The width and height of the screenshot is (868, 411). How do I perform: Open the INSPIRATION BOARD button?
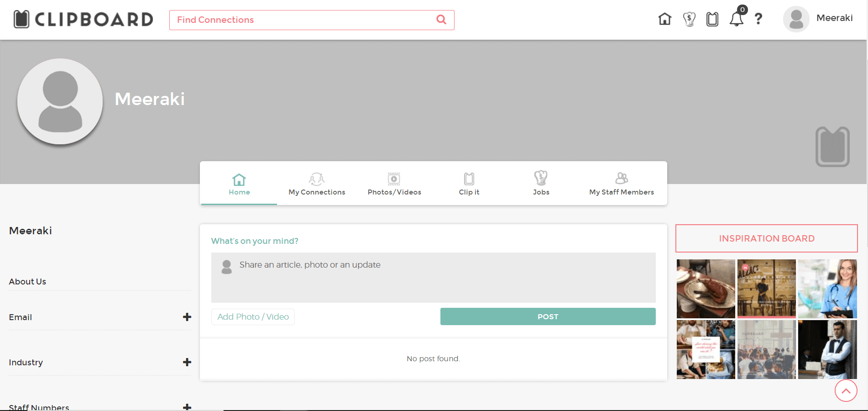(766, 238)
